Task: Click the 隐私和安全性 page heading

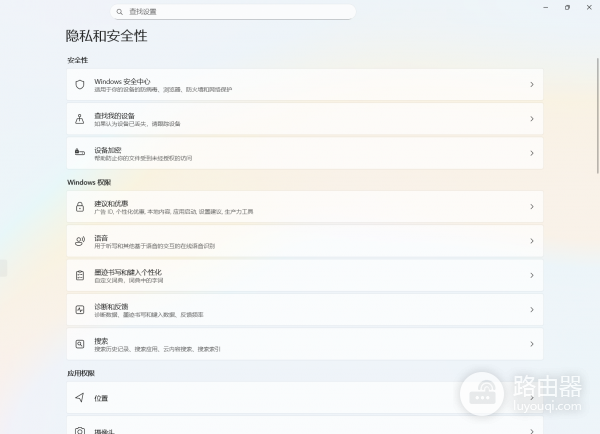Action: point(106,36)
